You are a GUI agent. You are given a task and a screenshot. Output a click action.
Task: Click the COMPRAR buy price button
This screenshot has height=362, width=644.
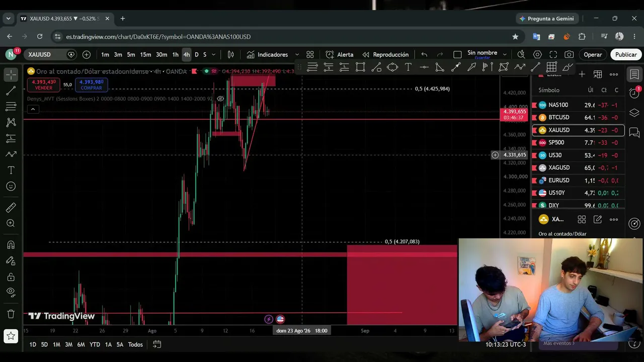point(91,84)
